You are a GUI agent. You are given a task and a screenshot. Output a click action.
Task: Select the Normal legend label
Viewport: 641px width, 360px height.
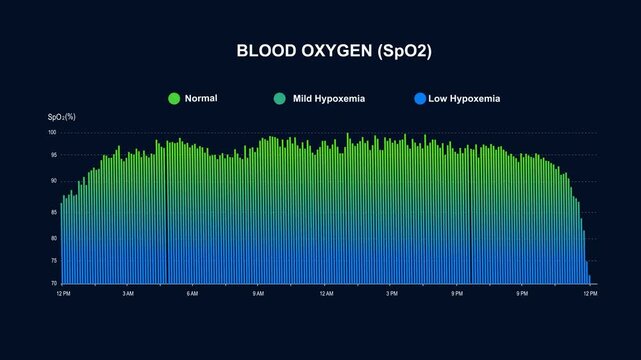coord(201,98)
